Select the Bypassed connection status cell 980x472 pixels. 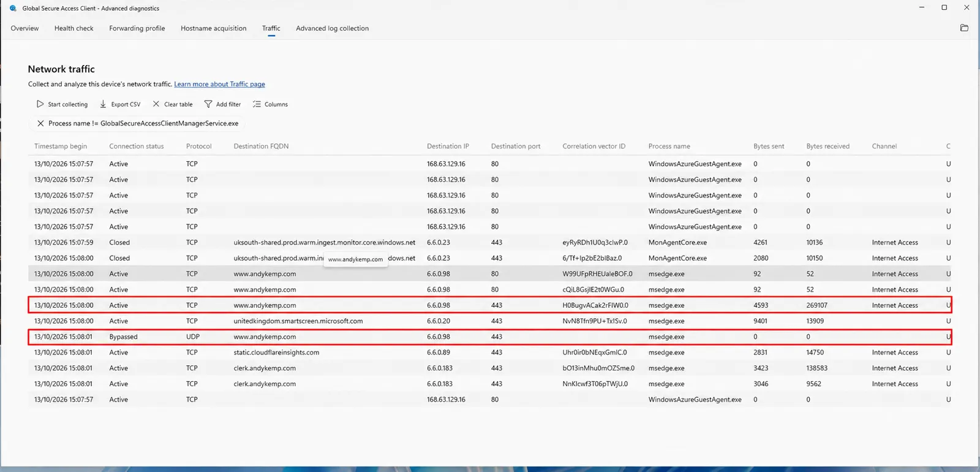pos(124,337)
